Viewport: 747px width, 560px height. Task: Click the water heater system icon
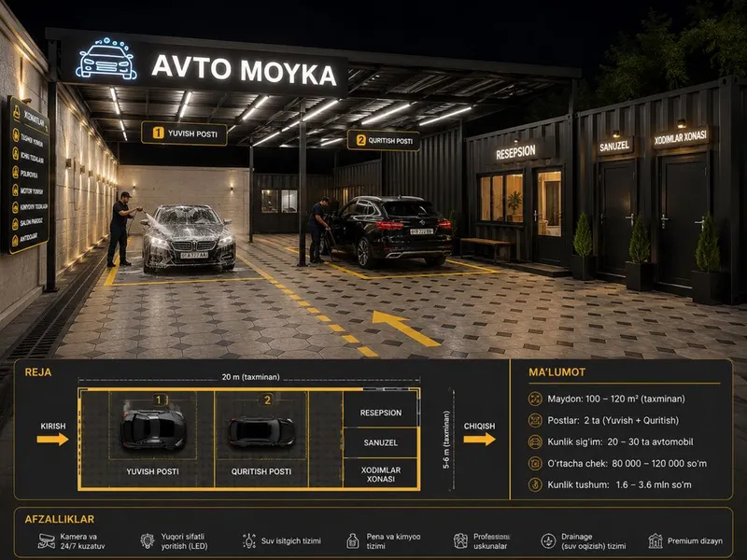click(x=249, y=541)
